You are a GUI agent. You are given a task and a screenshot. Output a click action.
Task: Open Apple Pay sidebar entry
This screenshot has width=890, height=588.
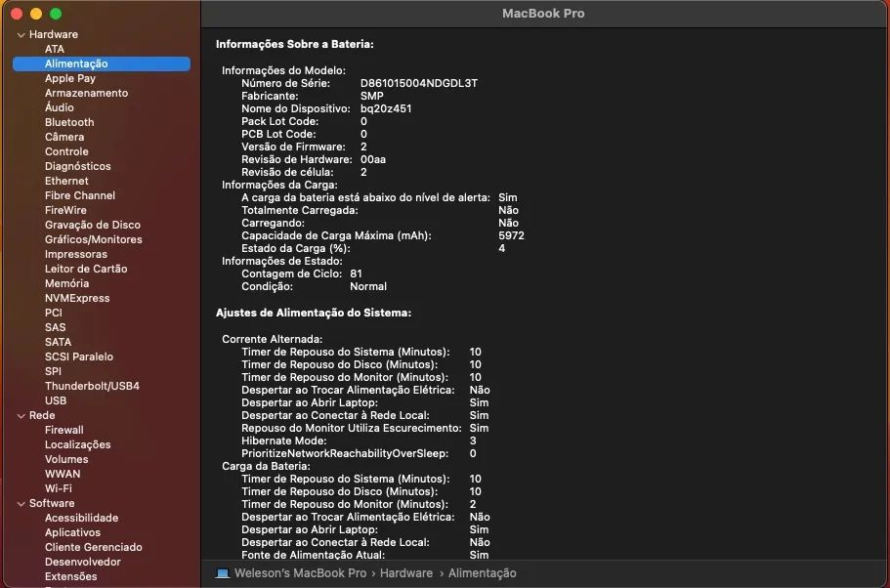click(x=69, y=78)
